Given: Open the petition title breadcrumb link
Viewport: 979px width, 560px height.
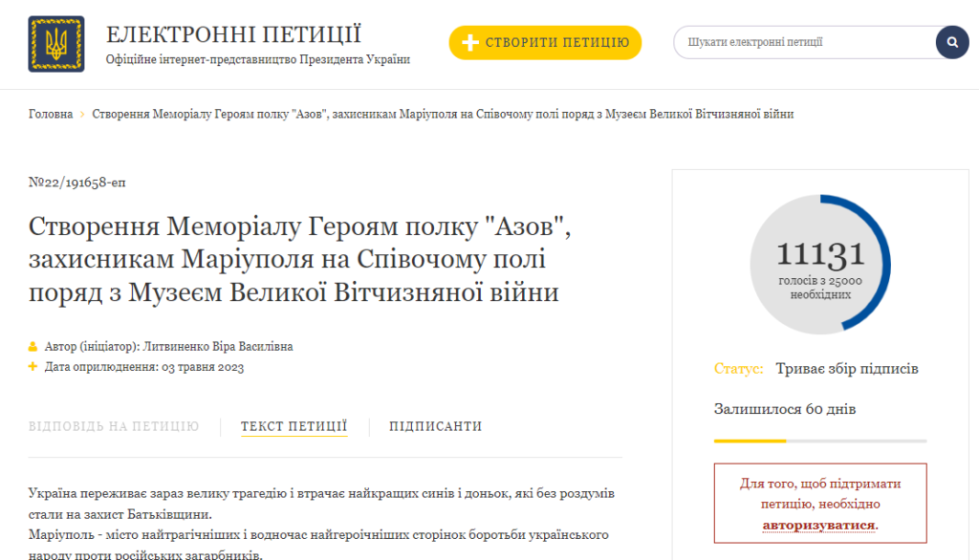Looking at the screenshot, I should point(443,115).
